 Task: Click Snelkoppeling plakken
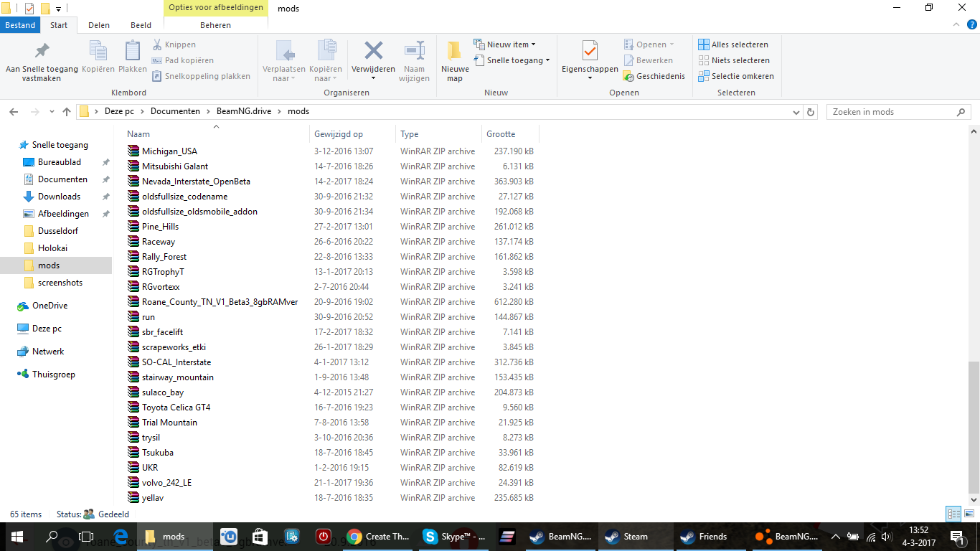click(x=201, y=76)
